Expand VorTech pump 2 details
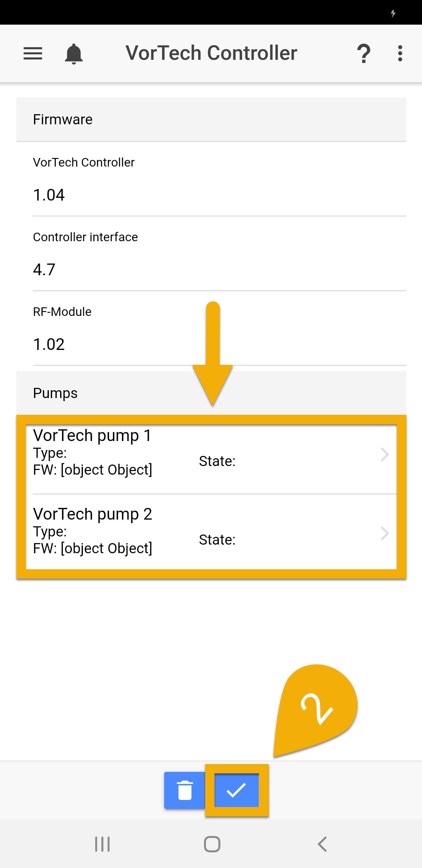 tap(385, 533)
